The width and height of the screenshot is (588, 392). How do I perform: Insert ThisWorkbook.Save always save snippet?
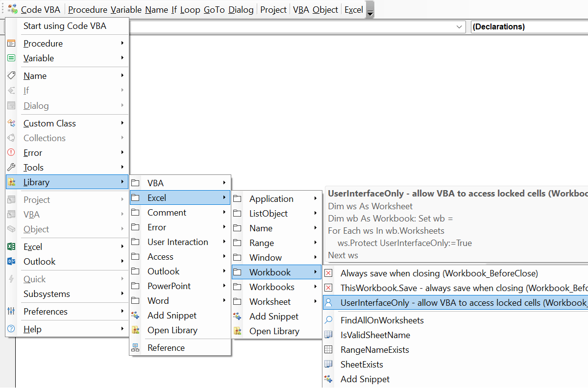[x=456, y=288]
